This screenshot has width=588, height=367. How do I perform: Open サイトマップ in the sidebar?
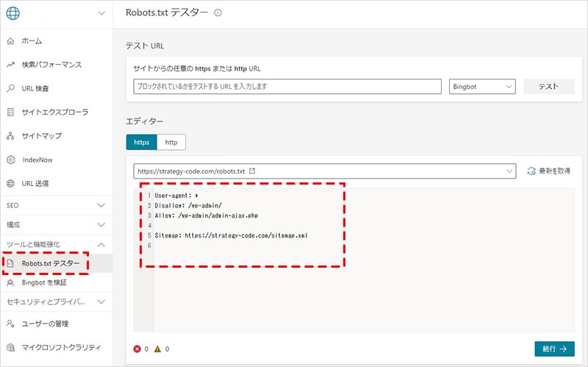pos(42,136)
